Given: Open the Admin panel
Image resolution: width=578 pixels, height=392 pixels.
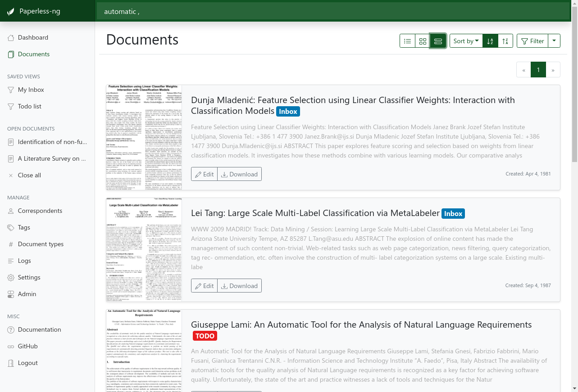Looking at the screenshot, I should coord(27,294).
